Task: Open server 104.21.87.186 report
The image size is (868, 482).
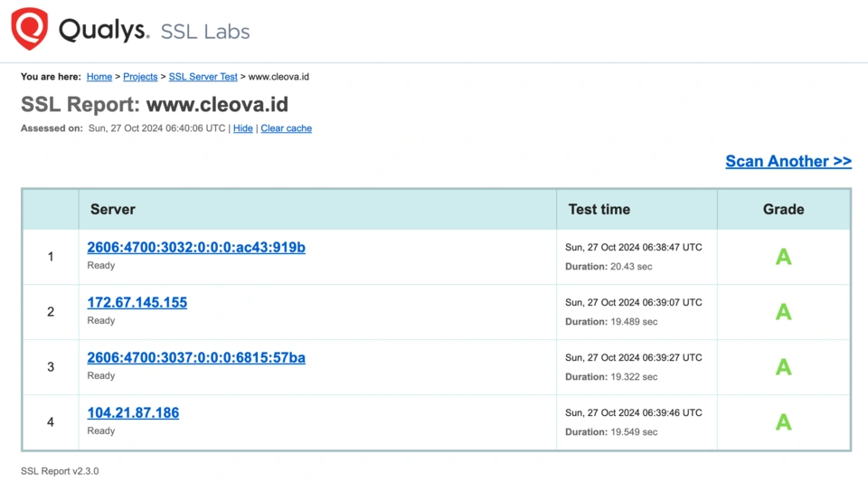Action: (133, 413)
